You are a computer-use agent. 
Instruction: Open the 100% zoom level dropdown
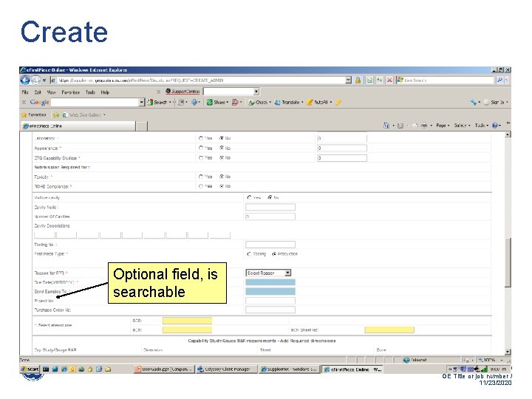[502, 360]
